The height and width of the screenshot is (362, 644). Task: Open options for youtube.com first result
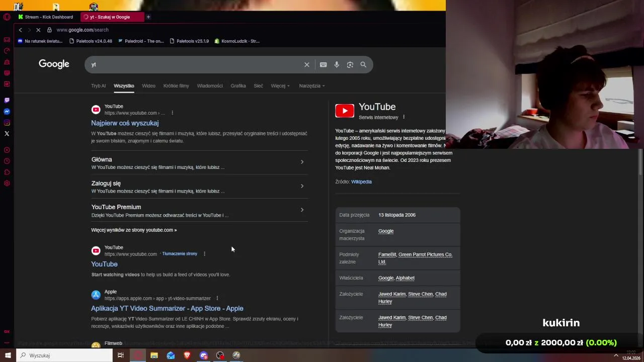pyautogui.click(x=172, y=113)
